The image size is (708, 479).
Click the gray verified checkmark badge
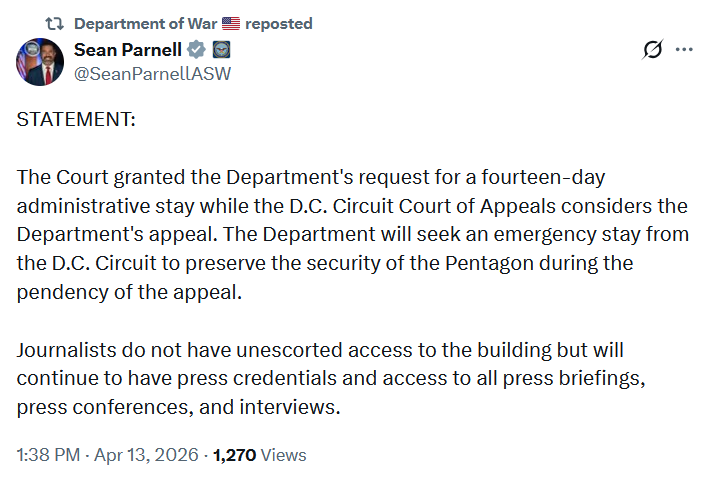[x=197, y=51]
